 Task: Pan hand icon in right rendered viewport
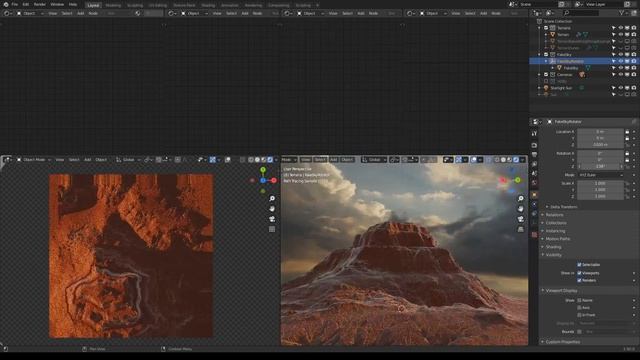[520, 209]
